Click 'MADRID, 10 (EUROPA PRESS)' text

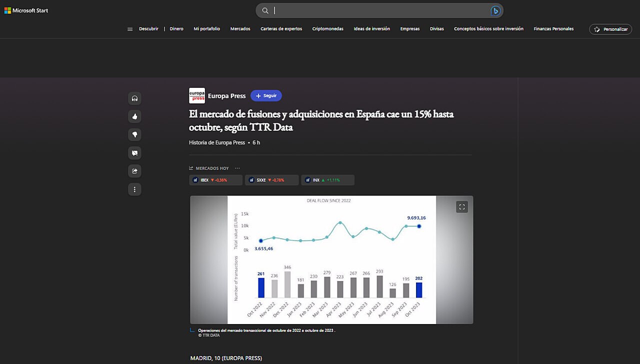tap(226, 359)
